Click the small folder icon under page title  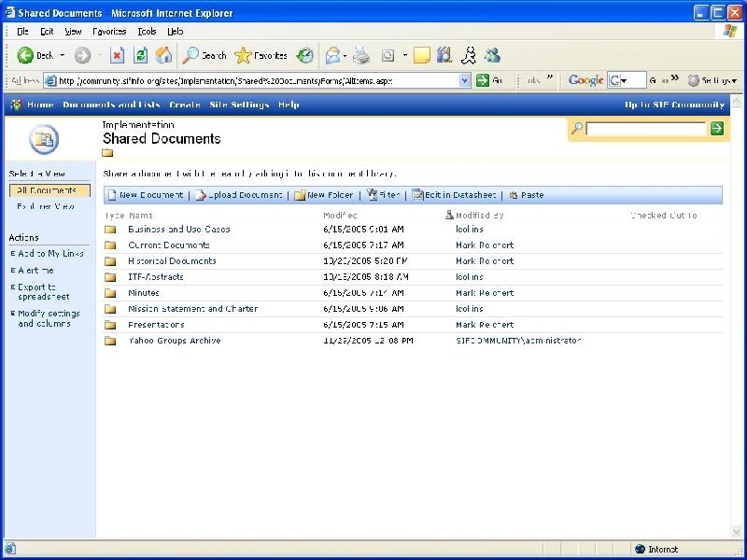[107, 153]
